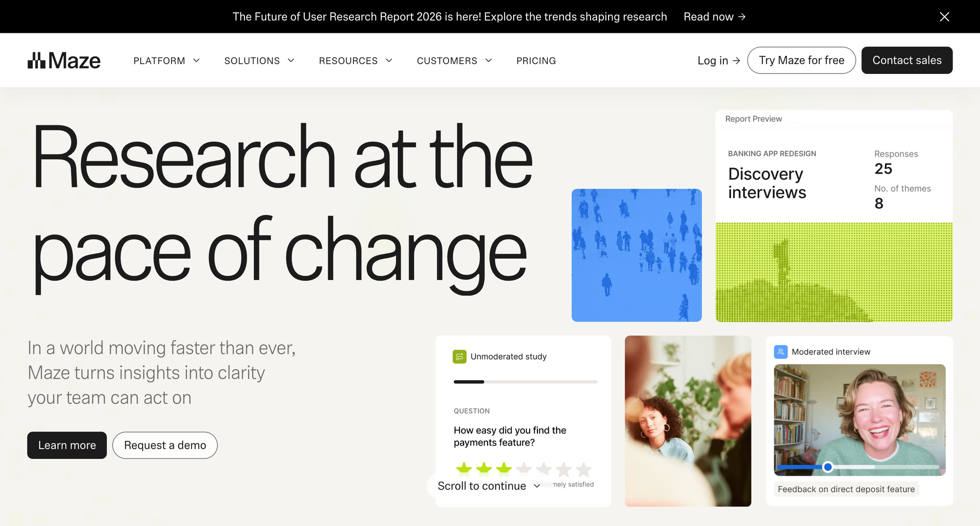Open the CUSTOMERS nav item
980x526 pixels.
(447, 61)
